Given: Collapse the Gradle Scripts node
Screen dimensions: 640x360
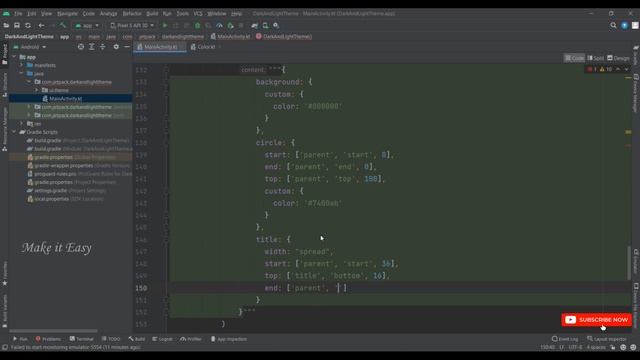Looking at the screenshot, I should pyautogui.click(x=14, y=132).
